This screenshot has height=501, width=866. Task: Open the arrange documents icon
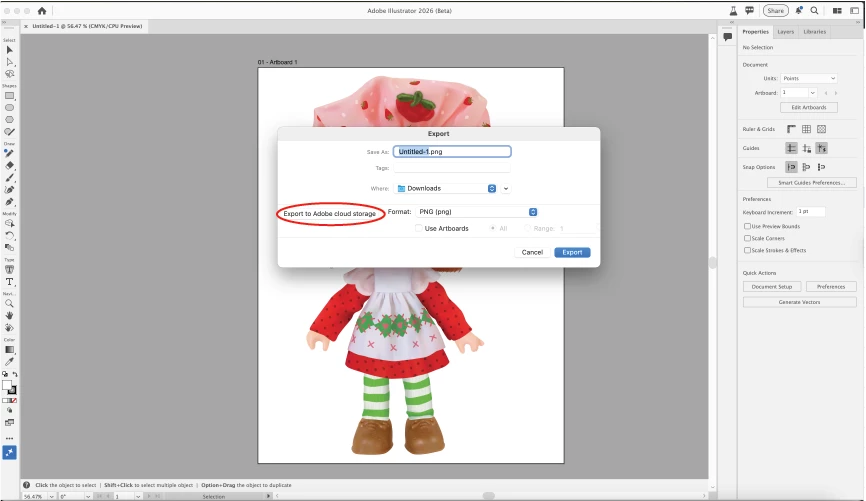pyautogui.click(x=837, y=10)
